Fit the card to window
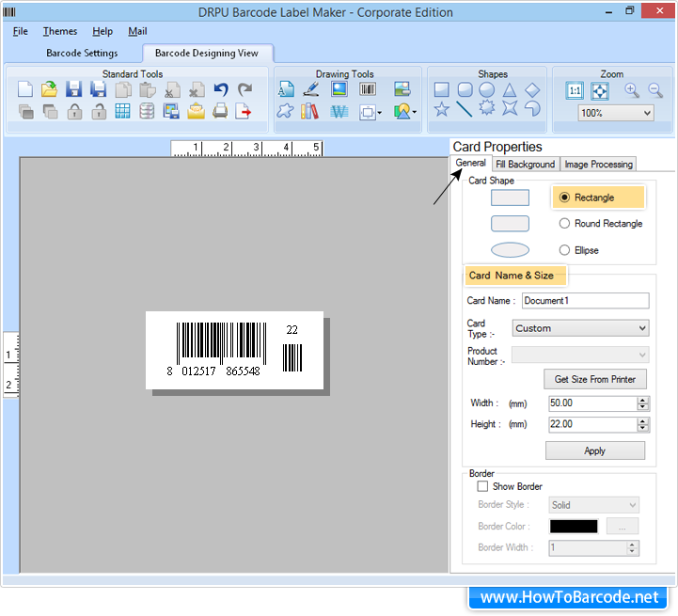Viewport: 678px width, 616px height. point(600,91)
